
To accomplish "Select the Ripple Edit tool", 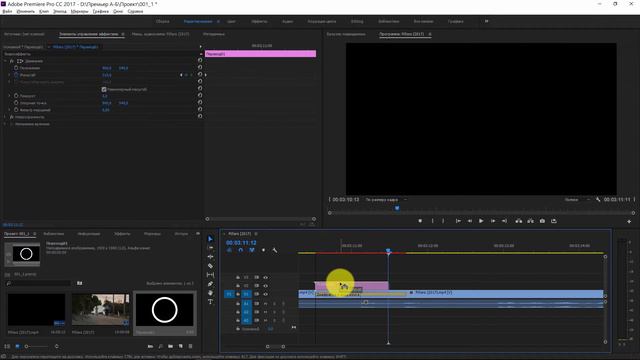I will pyautogui.click(x=210, y=257).
